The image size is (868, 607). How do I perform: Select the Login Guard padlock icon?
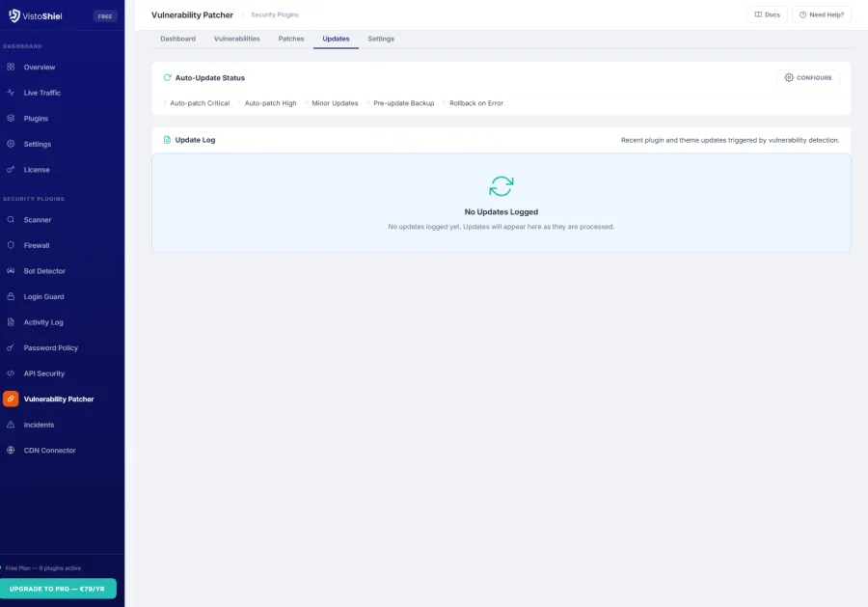[13, 296]
